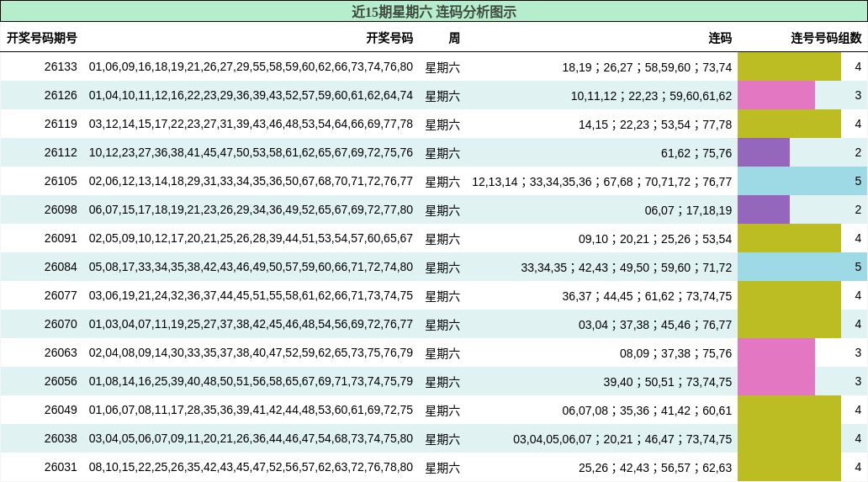Select issue number 26070
This screenshot has width=868, height=482.
point(61,325)
